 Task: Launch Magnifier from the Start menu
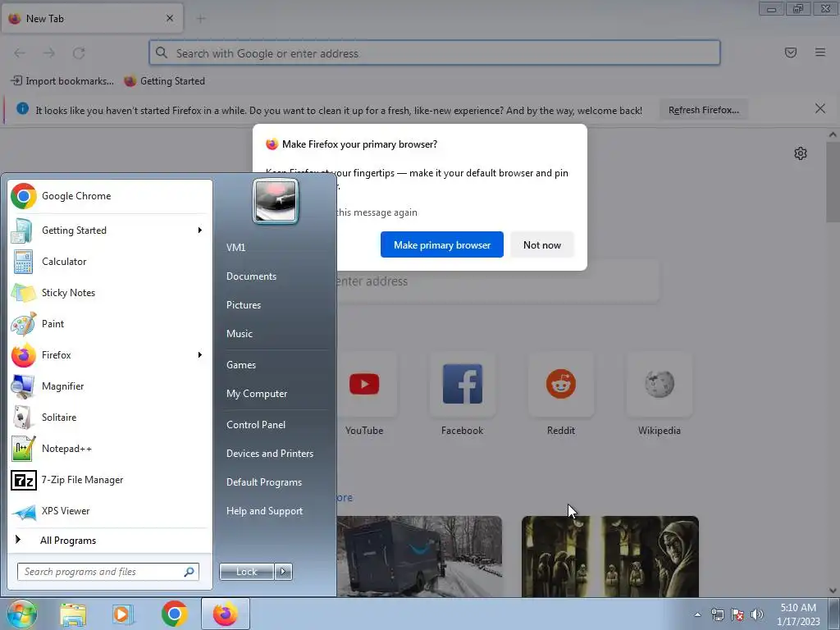pyautogui.click(x=109, y=386)
